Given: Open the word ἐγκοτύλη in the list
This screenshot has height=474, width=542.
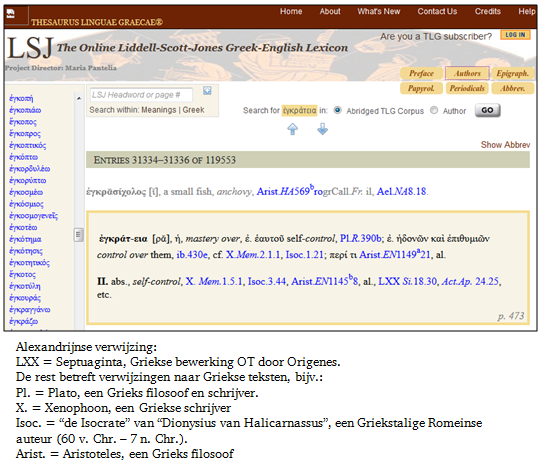Looking at the screenshot, I should point(25,287).
